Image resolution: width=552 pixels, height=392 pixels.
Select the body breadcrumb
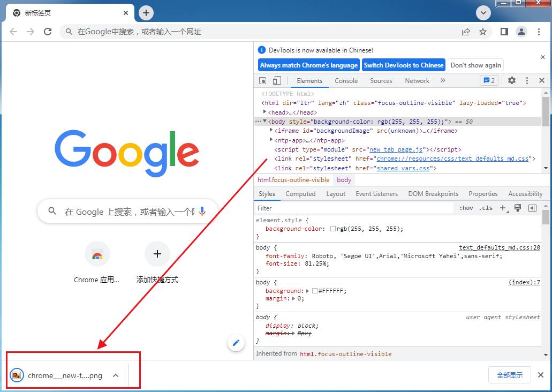tap(344, 180)
